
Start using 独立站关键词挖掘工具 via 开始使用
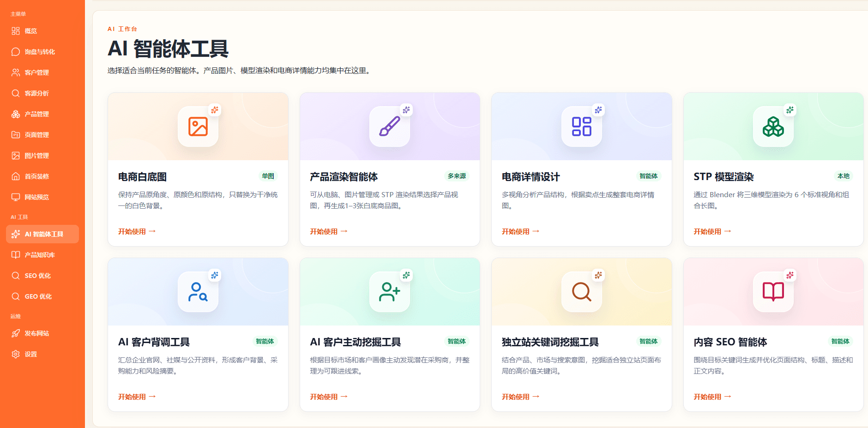click(x=520, y=397)
